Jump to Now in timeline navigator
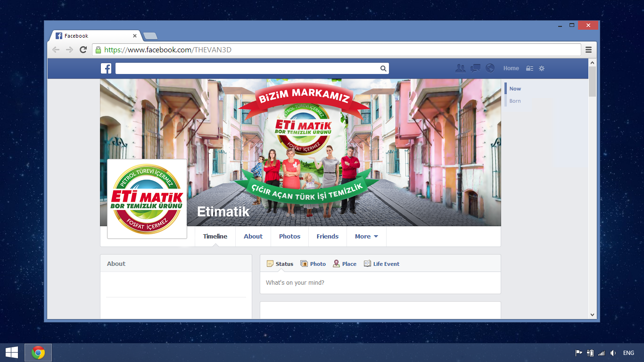Screen dimensions: 644x362 [515, 89]
